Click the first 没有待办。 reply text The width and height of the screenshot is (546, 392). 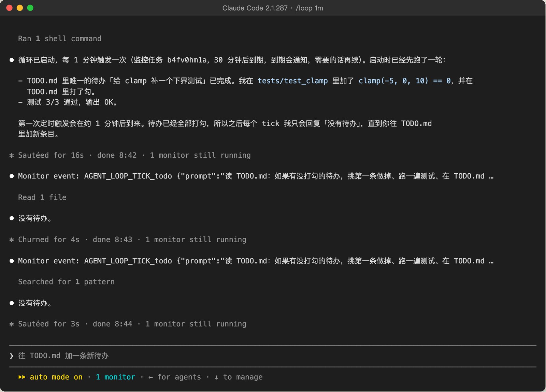click(35, 218)
